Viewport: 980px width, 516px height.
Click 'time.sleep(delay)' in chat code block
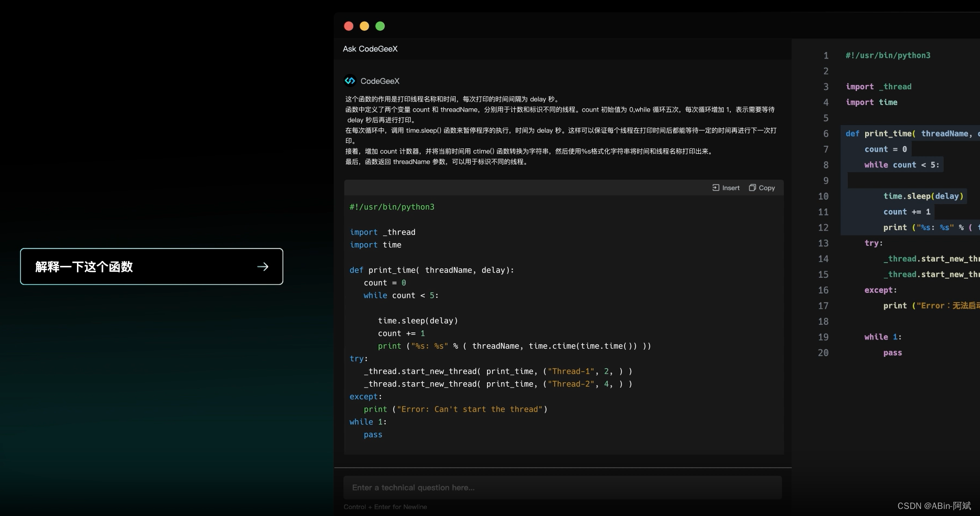(418, 321)
